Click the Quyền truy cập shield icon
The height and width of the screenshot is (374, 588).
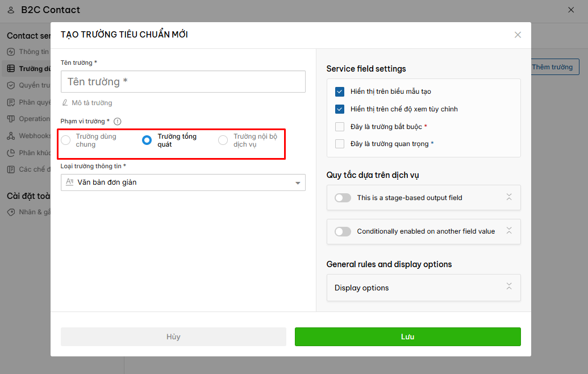tap(11, 85)
